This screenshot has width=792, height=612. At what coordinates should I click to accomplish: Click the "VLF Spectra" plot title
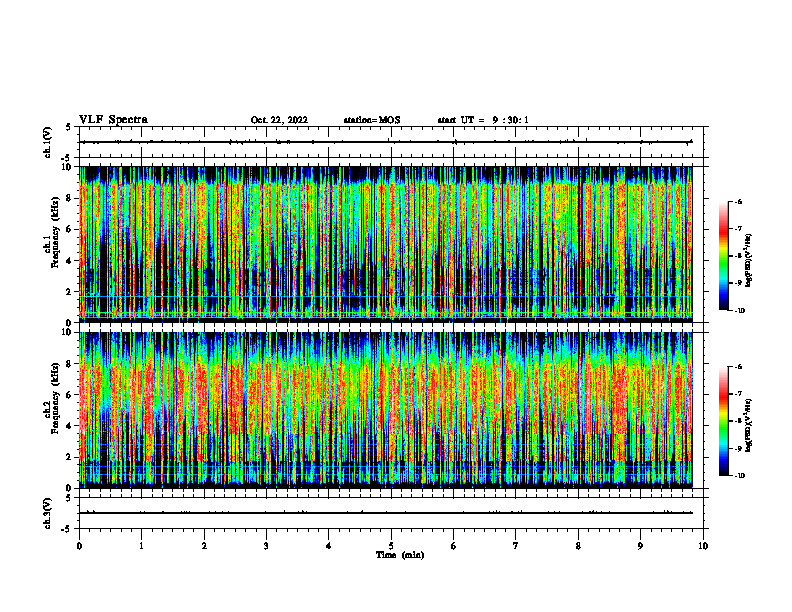(x=113, y=120)
